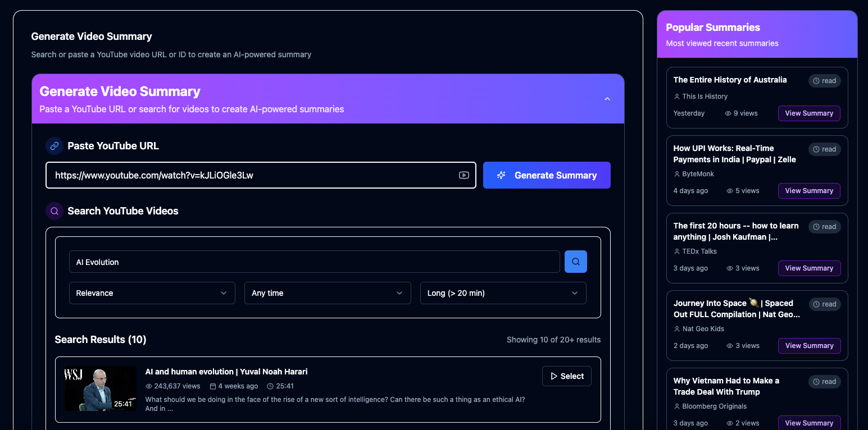Click the read badge on UPI Works card
The width and height of the screenshot is (868, 430).
click(x=824, y=149)
